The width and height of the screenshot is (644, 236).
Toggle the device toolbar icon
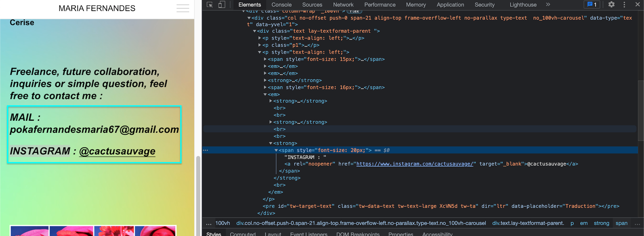[222, 5]
